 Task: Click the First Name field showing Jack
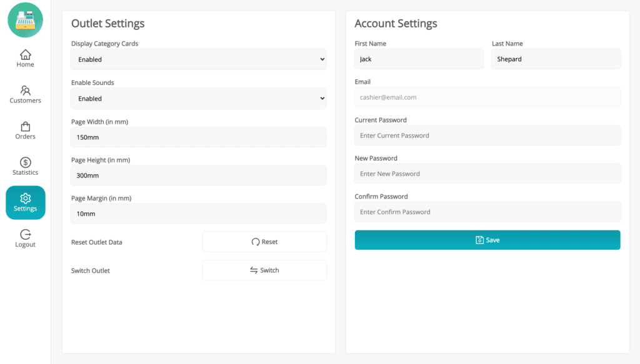click(x=419, y=59)
